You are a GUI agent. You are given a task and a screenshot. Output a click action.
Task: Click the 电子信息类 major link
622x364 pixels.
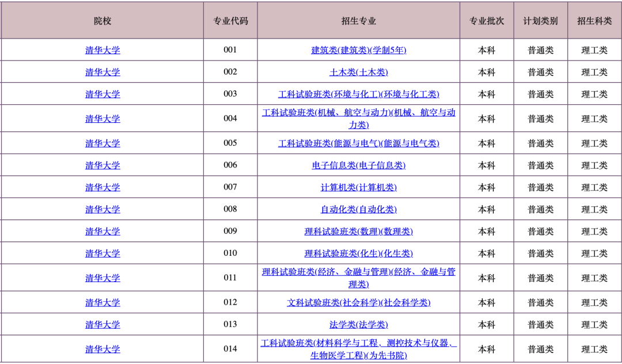tap(358, 165)
